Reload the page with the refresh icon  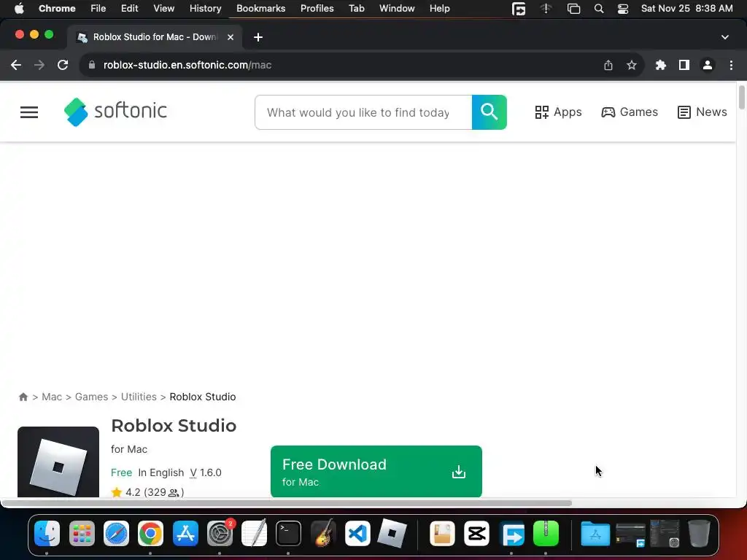(63, 65)
